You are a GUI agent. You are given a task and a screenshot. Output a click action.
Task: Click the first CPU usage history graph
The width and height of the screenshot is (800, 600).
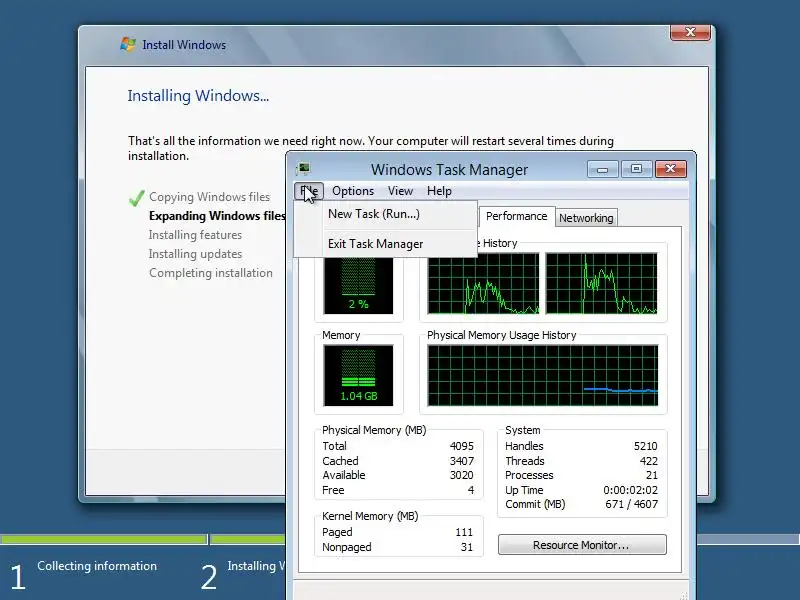click(483, 284)
